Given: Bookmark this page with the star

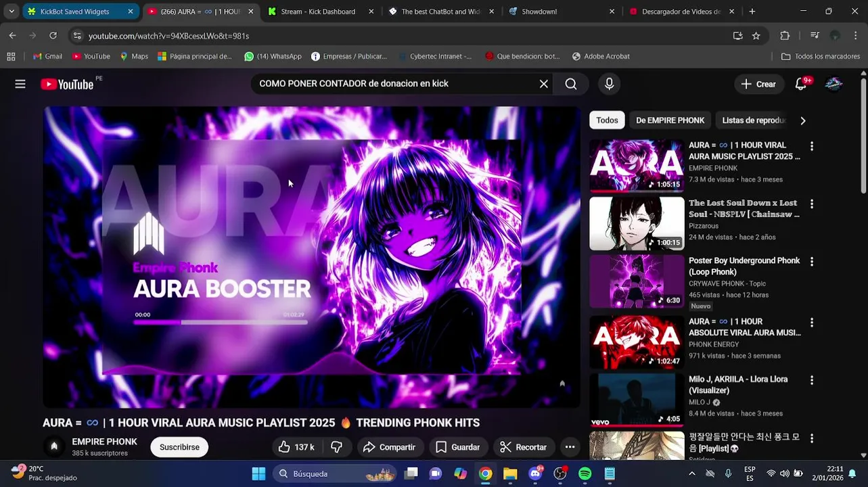Looking at the screenshot, I should point(756,36).
